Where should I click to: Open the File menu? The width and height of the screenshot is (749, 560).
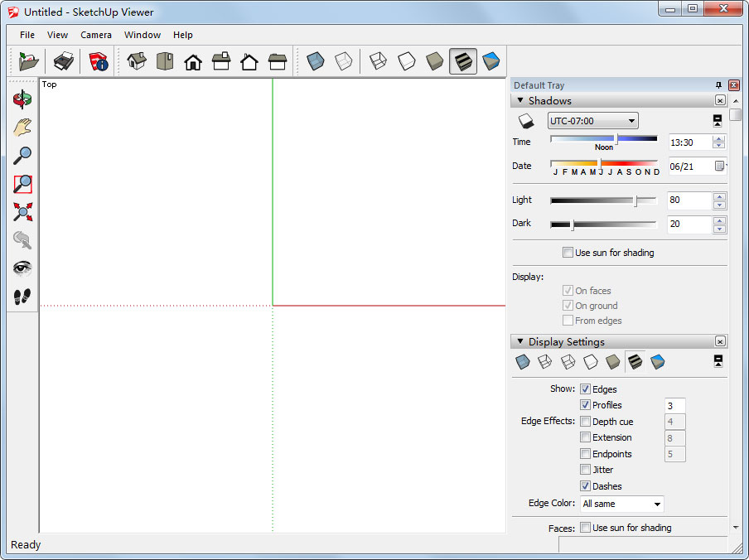[x=27, y=35]
